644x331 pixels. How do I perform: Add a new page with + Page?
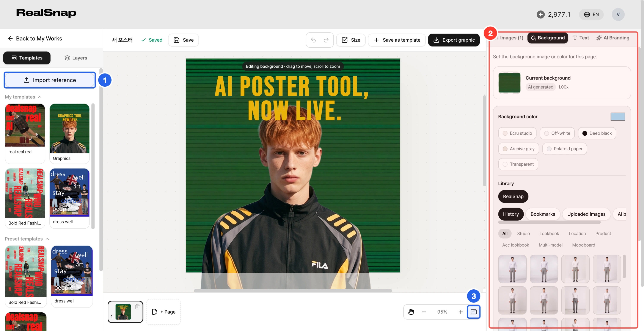coord(163,312)
